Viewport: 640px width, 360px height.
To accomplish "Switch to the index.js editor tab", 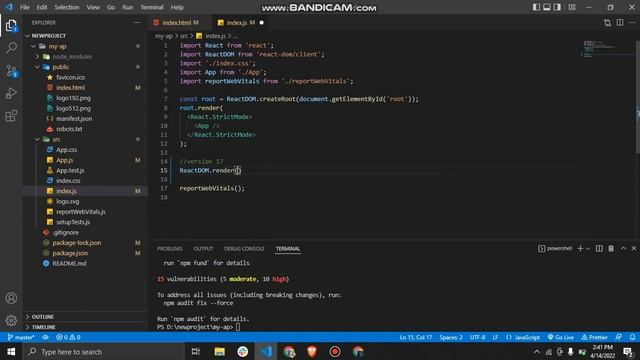I will 241,23.
